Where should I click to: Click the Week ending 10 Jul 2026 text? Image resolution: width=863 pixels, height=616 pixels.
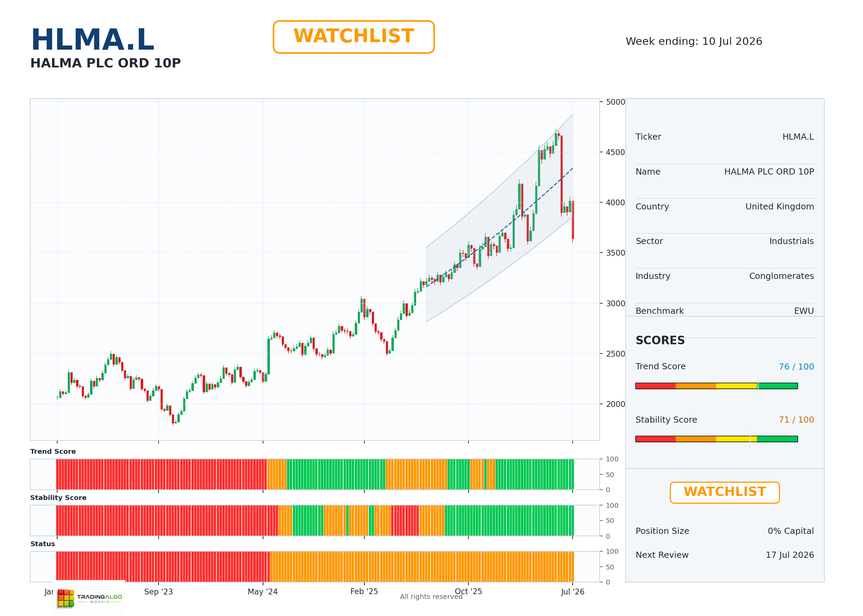[x=694, y=41]
